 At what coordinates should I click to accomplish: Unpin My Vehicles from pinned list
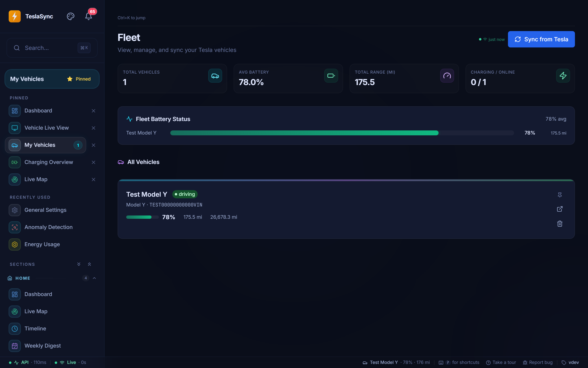[93, 145]
